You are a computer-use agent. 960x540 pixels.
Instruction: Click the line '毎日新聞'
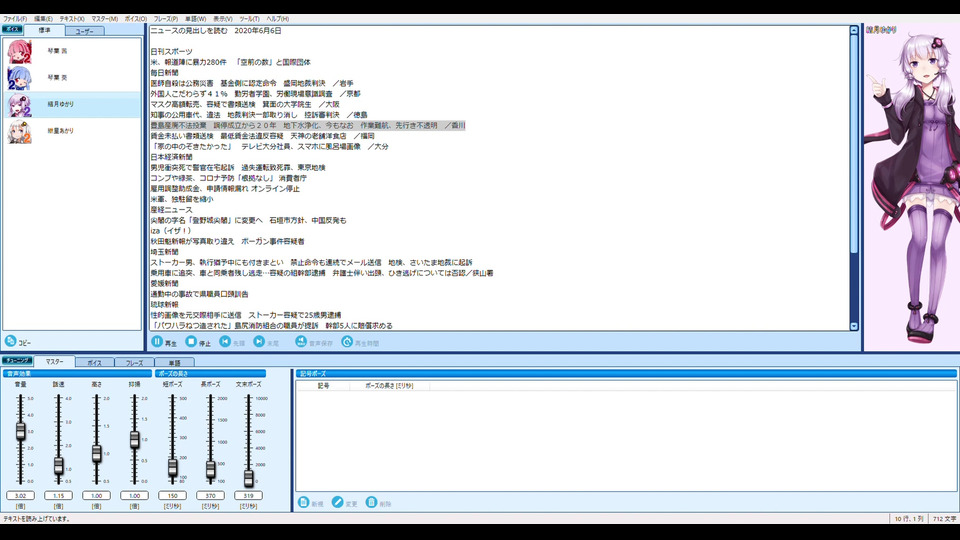(165, 72)
